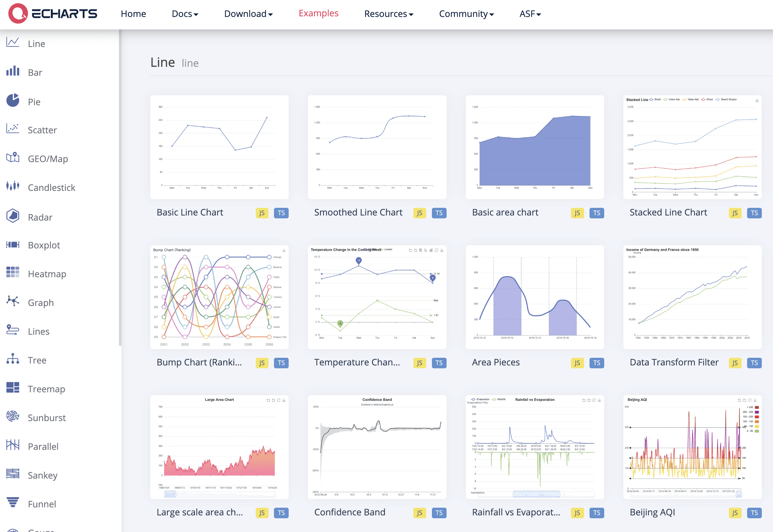Click the Treemap icon in sidebar

[x=13, y=388]
